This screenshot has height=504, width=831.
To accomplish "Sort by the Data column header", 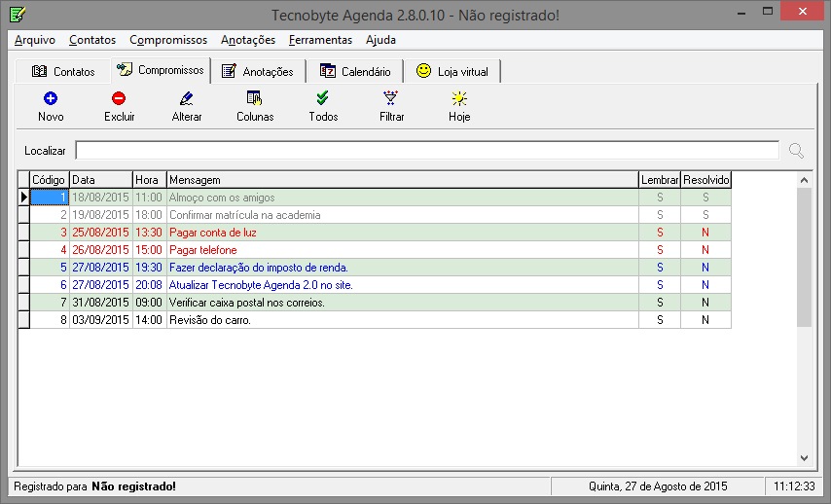I will 100,180.
